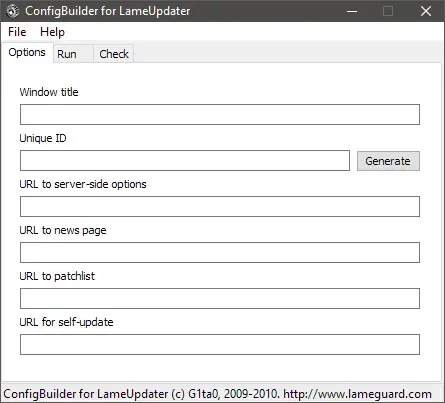Close the ConfigBuilder window
Screen dimensions: 445x403
(426, 11)
